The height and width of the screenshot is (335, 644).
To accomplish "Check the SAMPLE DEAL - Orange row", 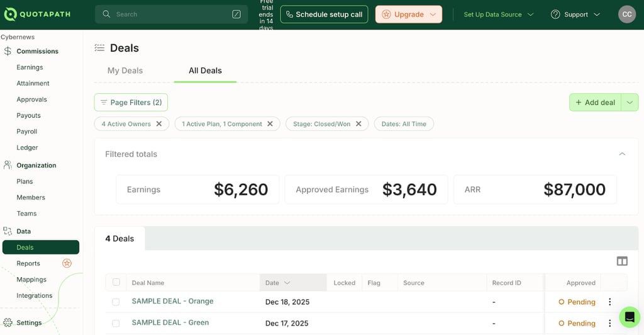I will [x=116, y=302].
